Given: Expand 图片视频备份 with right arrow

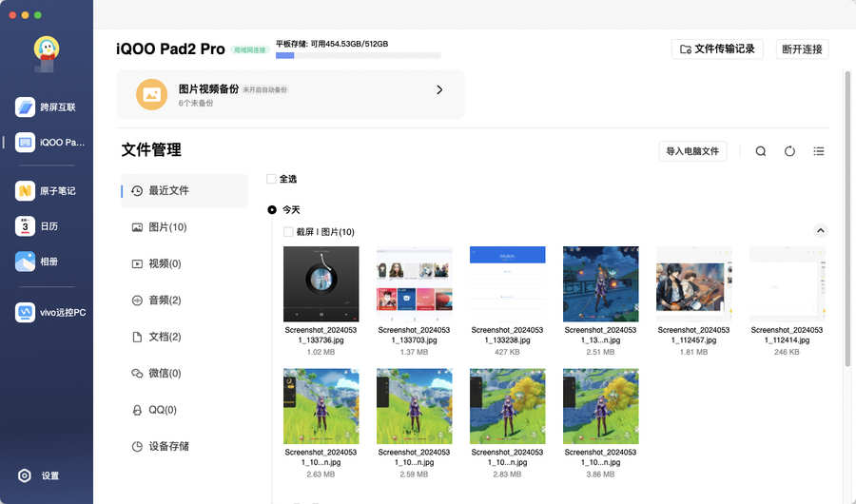Looking at the screenshot, I should point(439,90).
